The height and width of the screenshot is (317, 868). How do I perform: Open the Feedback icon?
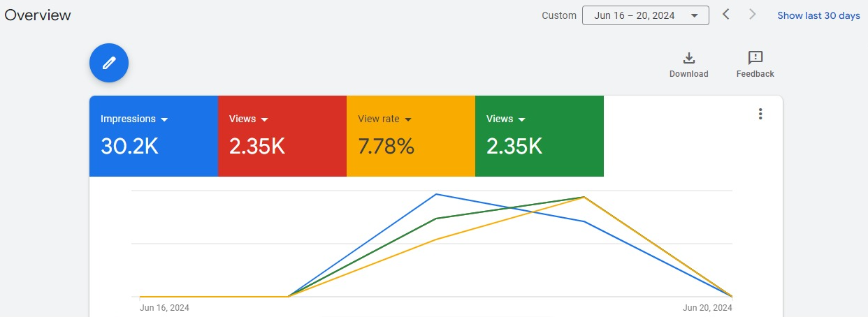[755, 58]
